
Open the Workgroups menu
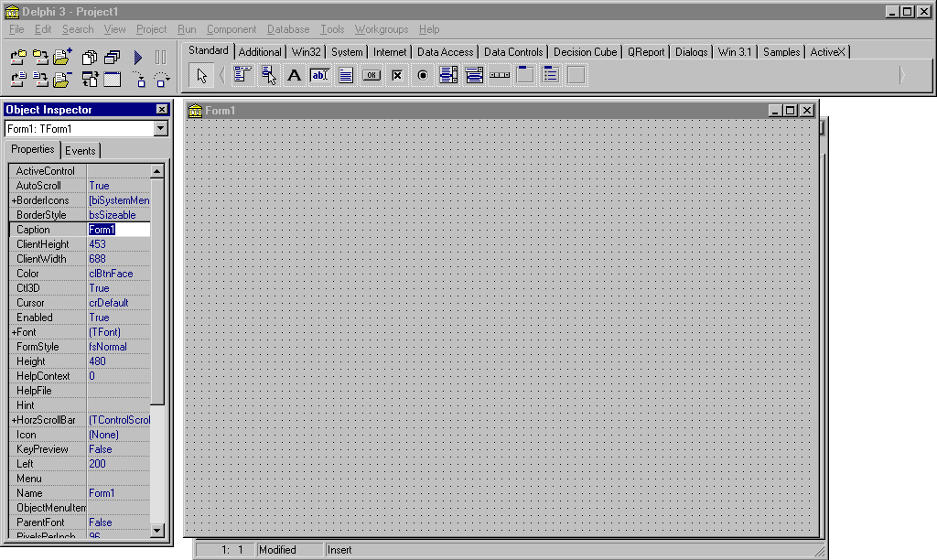382,29
